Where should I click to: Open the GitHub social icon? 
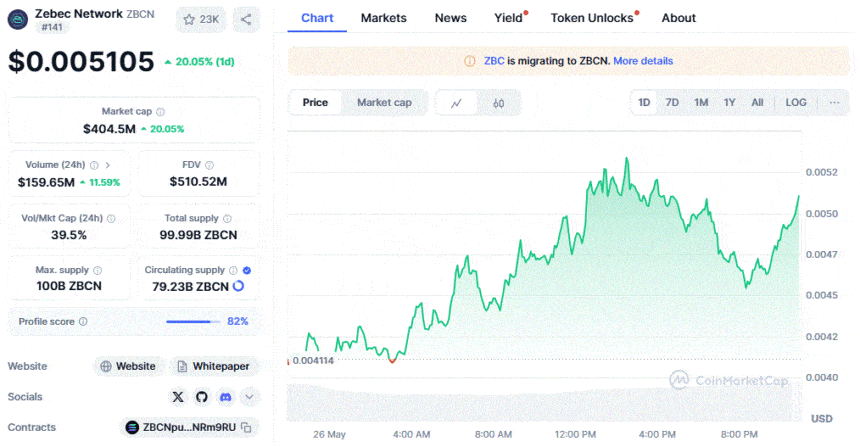(202, 397)
